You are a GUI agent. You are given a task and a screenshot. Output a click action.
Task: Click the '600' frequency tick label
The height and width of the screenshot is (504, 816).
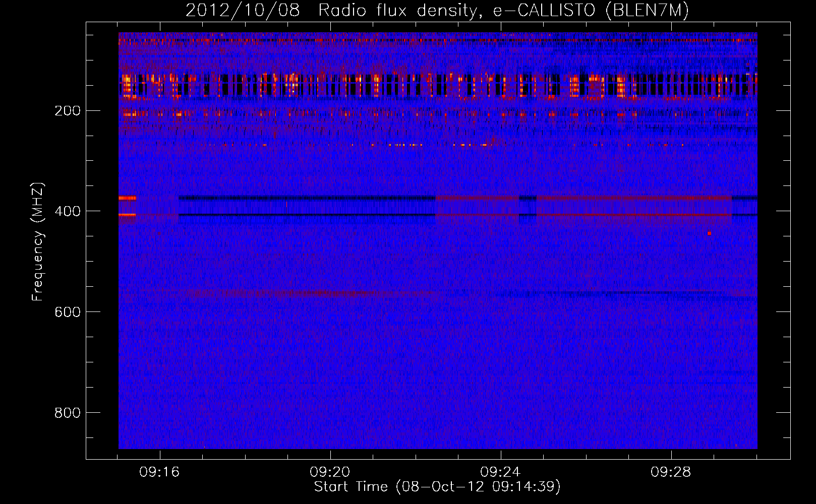67,312
